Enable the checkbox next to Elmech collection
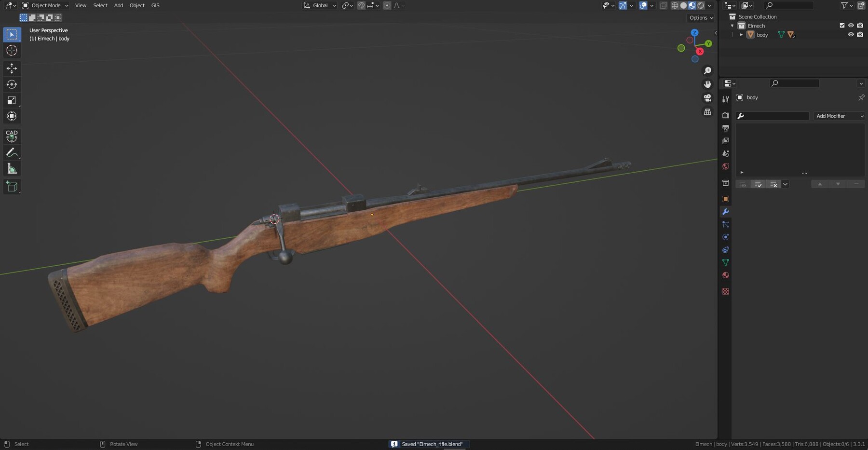 click(842, 26)
